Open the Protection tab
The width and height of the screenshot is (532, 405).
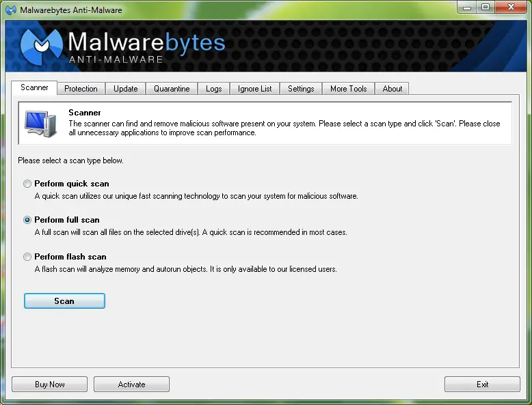tap(81, 89)
